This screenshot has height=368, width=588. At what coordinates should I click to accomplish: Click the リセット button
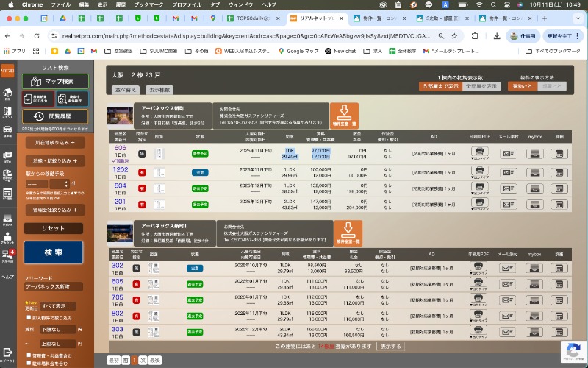pos(55,228)
